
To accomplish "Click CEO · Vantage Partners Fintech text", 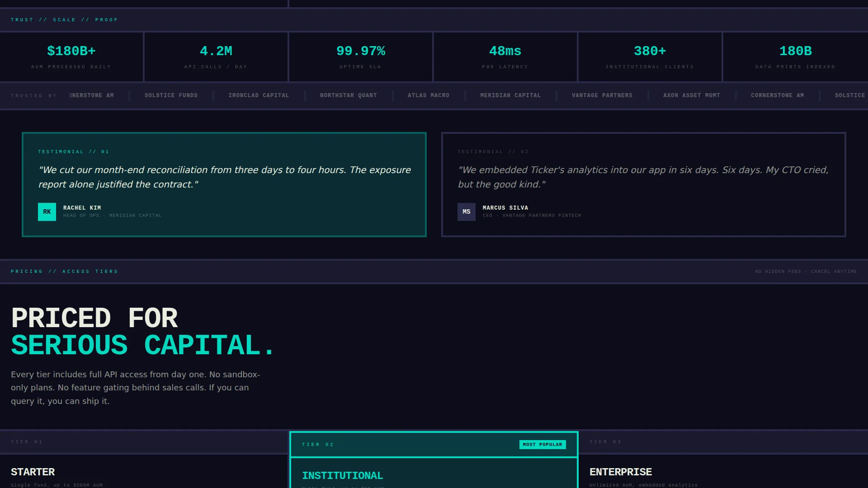I will click(x=532, y=216).
